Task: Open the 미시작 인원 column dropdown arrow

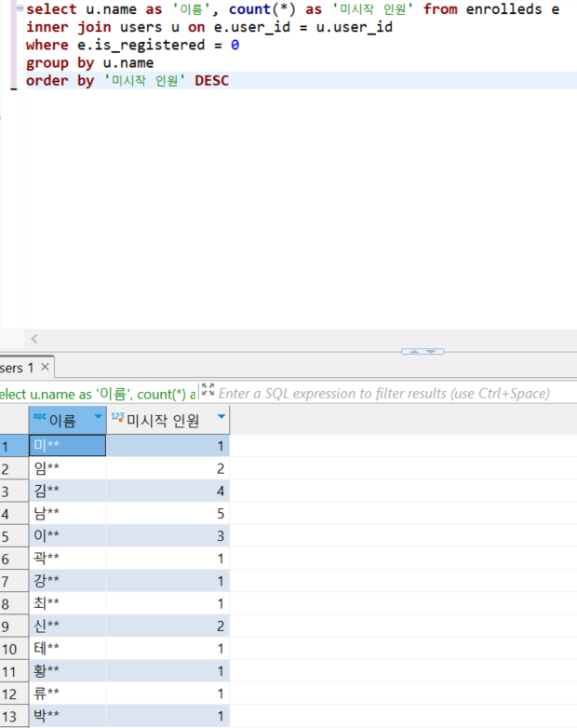Action: click(221, 416)
